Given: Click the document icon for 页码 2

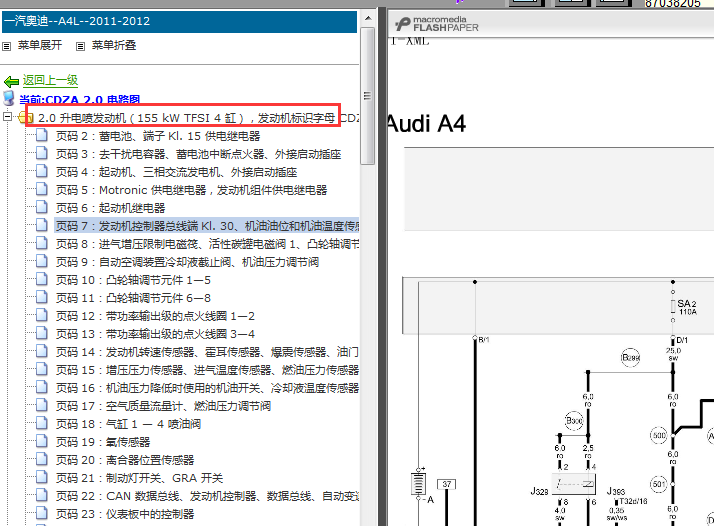Looking at the screenshot, I should click(41, 135).
